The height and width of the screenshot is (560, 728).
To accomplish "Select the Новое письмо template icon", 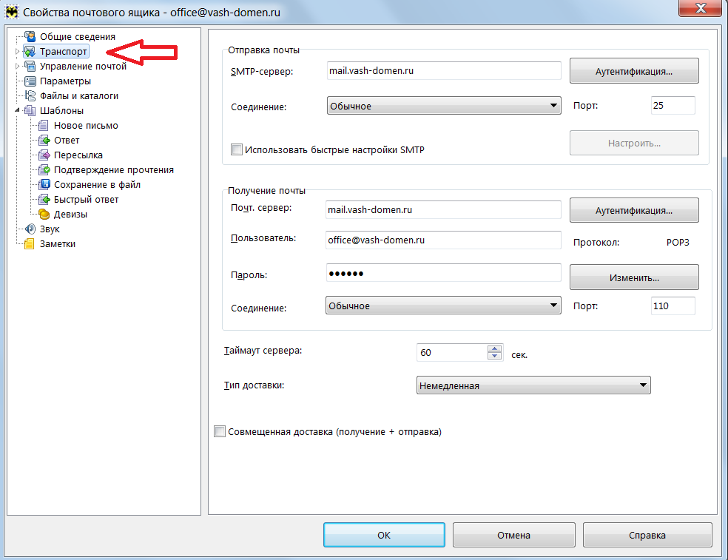I will click(44, 125).
